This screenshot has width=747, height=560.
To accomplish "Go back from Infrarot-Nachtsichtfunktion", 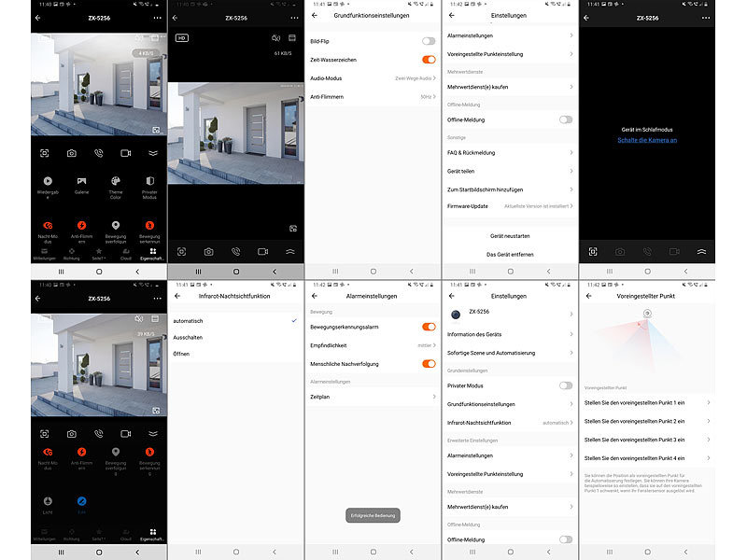I will [177, 296].
